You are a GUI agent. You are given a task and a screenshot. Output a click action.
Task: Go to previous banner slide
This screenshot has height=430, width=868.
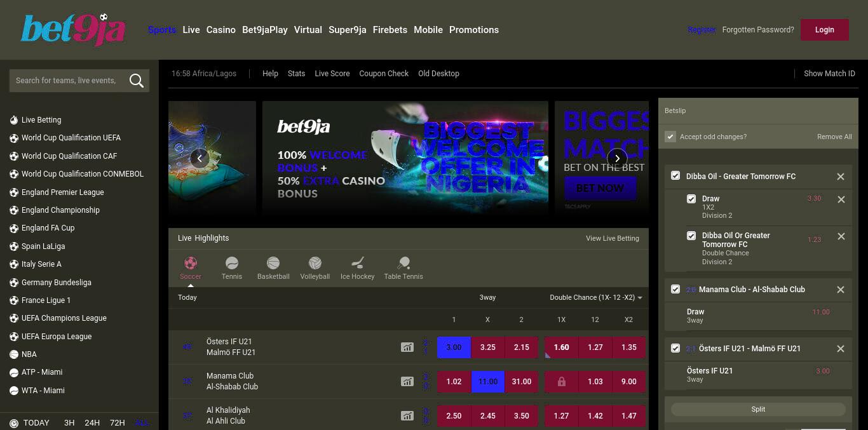[200, 158]
